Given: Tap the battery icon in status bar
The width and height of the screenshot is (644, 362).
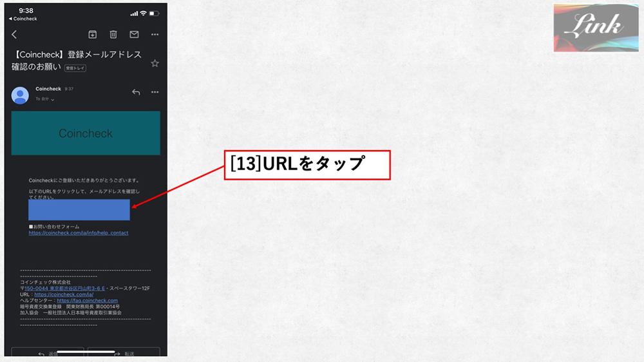Looking at the screenshot, I should coord(154,14).
